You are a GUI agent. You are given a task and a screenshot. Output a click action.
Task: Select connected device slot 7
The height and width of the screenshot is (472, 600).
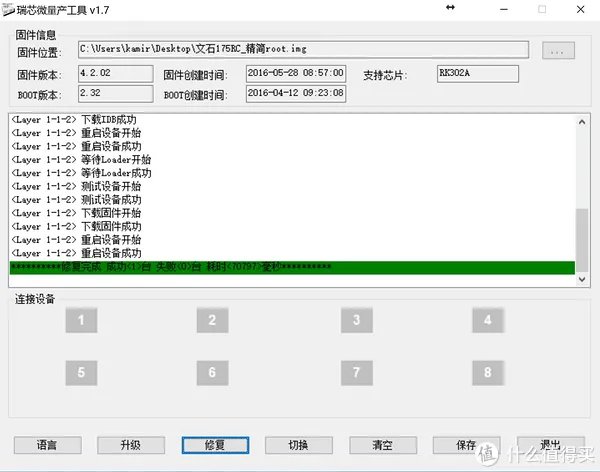click(357, 372)
